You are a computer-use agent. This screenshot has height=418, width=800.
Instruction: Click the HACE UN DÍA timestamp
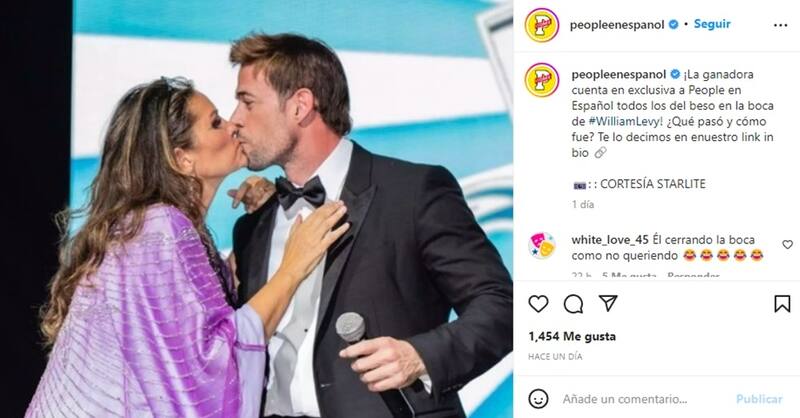click(x=555, y=357)
